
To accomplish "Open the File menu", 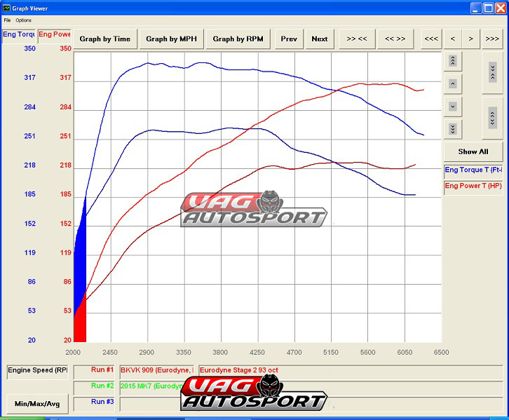I will pos(7,20).
